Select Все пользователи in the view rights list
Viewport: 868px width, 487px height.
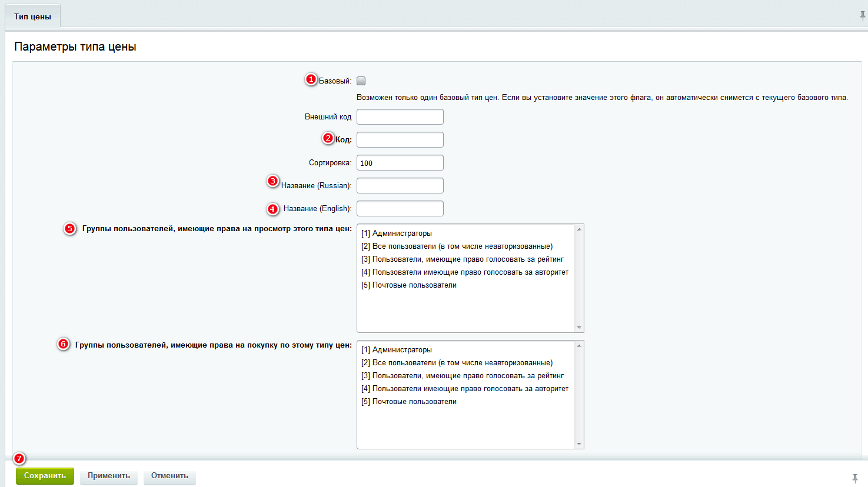coord(467,246)
